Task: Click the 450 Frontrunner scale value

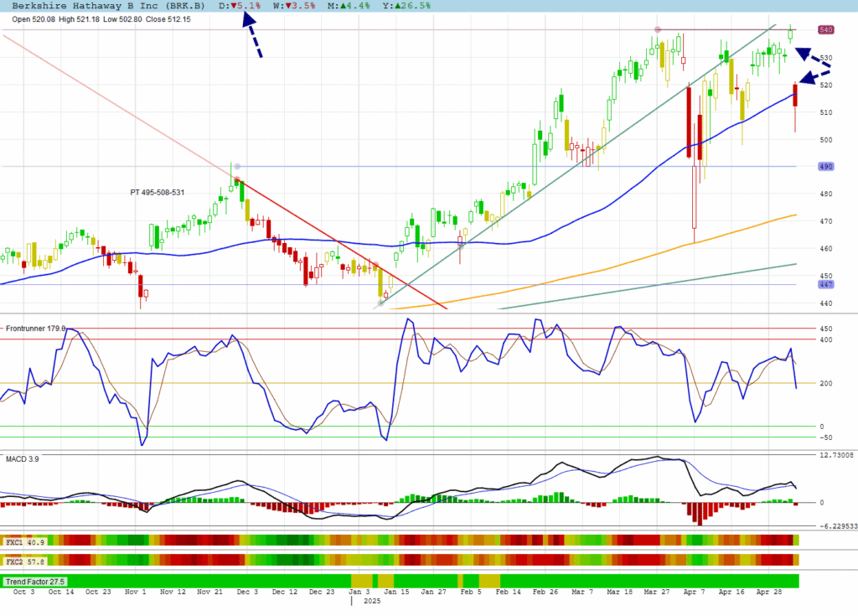Action: (825, 329)
